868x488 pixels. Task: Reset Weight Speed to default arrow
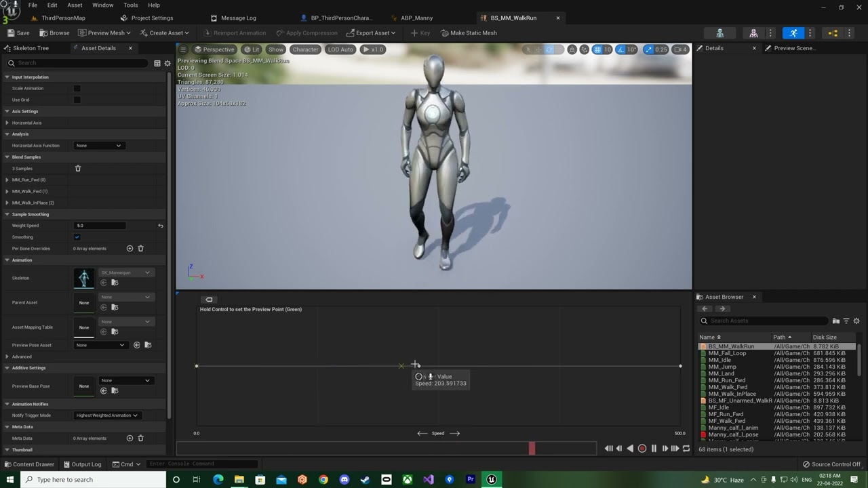click(161, 226)
